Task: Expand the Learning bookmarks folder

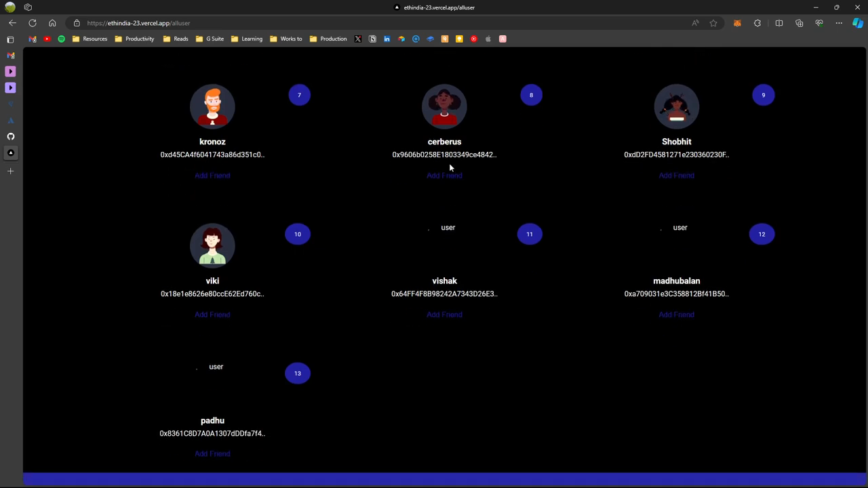Action: (x=246, y=39)
